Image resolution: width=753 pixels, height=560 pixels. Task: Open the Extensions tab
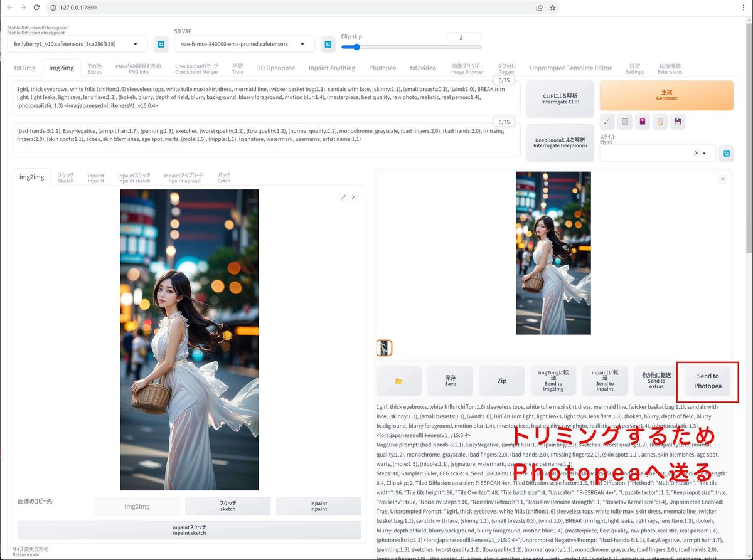pos(670,68)
